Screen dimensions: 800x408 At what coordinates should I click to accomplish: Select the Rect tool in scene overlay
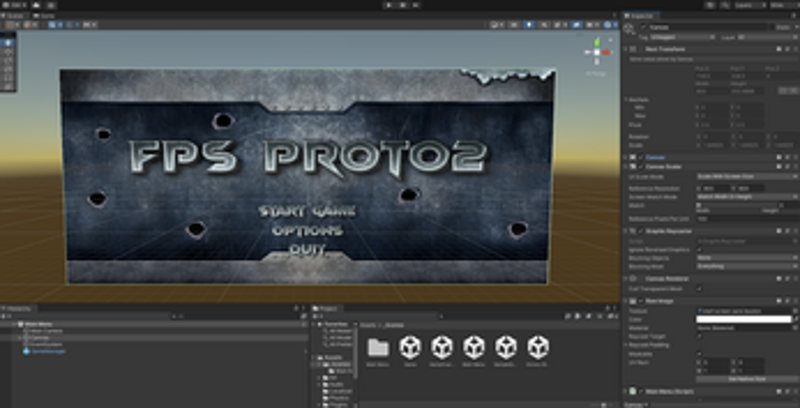click(x=8, y=78)
